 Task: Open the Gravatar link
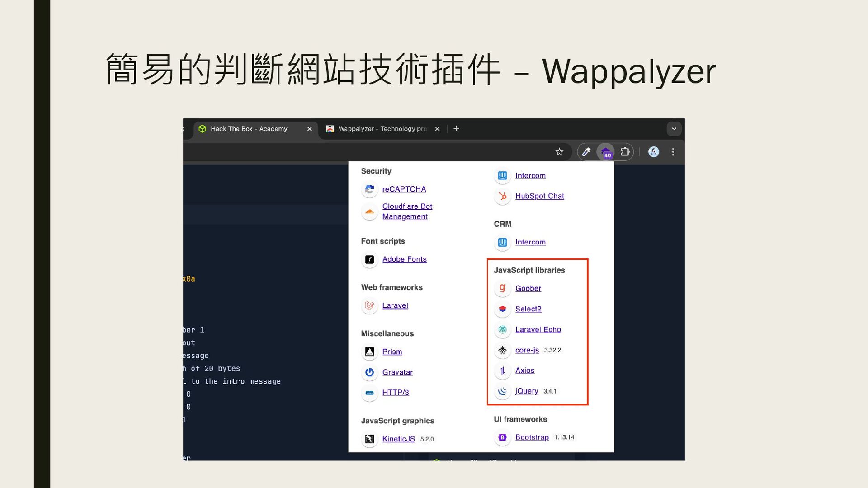tap(397, 372)
